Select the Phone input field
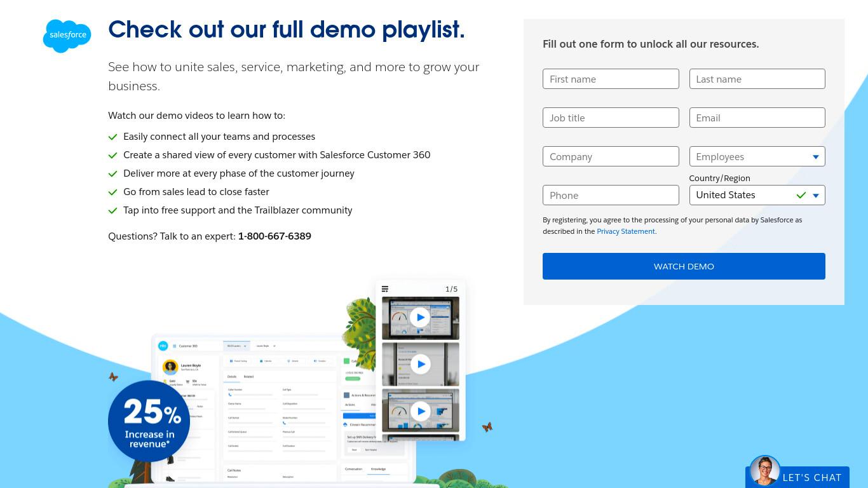This screenshot has width=868, height=488. pos(611,195)
